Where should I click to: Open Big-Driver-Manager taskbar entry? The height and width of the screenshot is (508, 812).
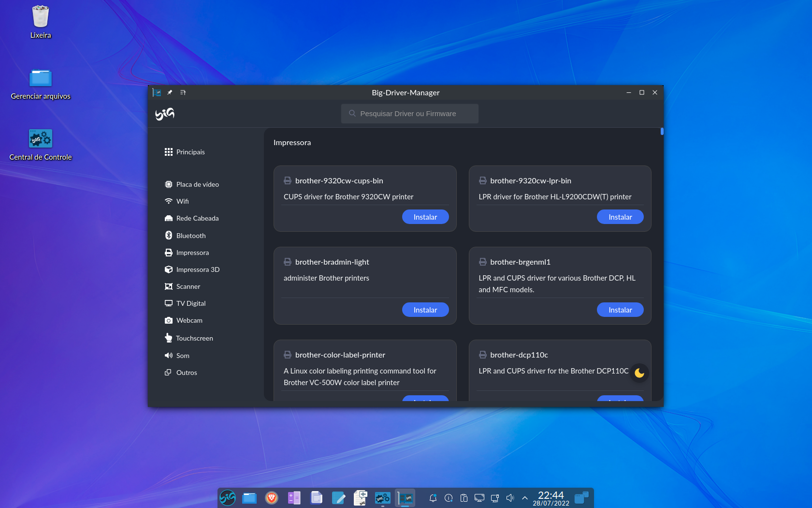(405, 498)
